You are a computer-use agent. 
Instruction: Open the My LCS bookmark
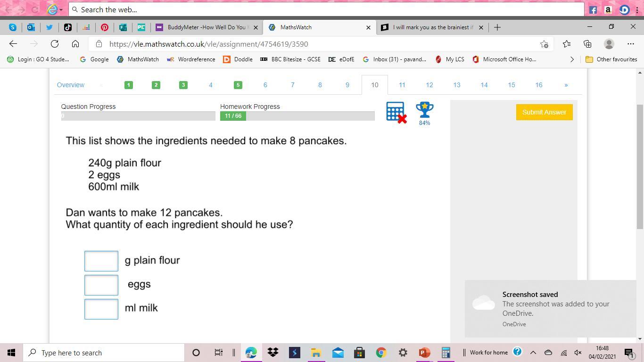[450, 59]
